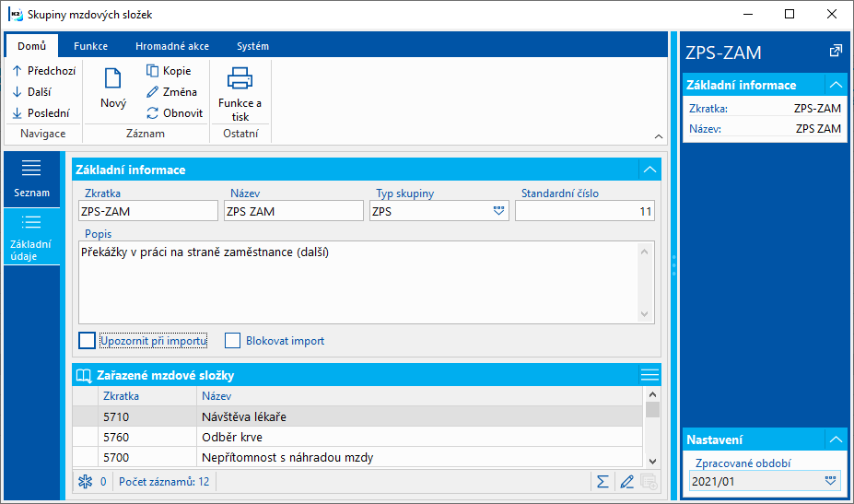Click the Název input field
This screenshot has height=504, width=854.
click(294, 211)
